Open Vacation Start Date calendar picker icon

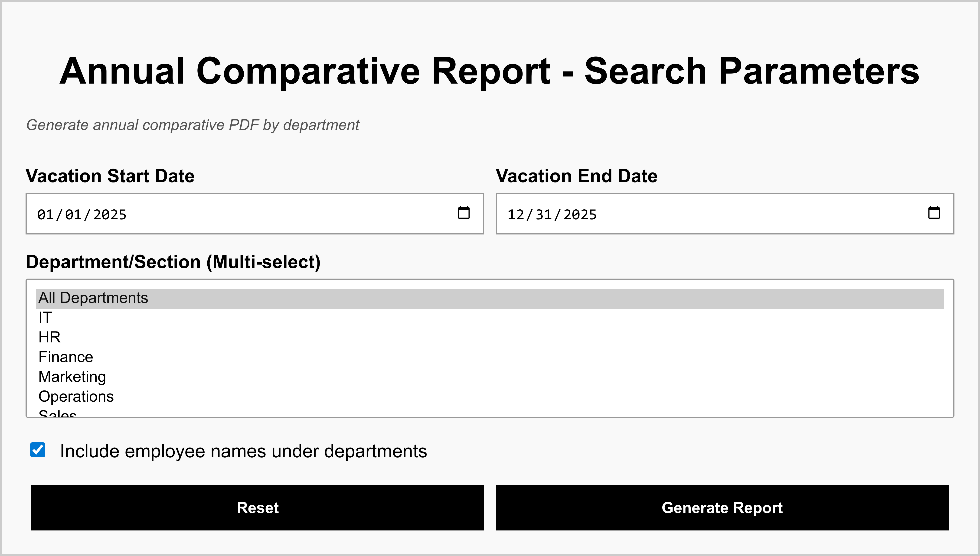(x=464, y=213)
